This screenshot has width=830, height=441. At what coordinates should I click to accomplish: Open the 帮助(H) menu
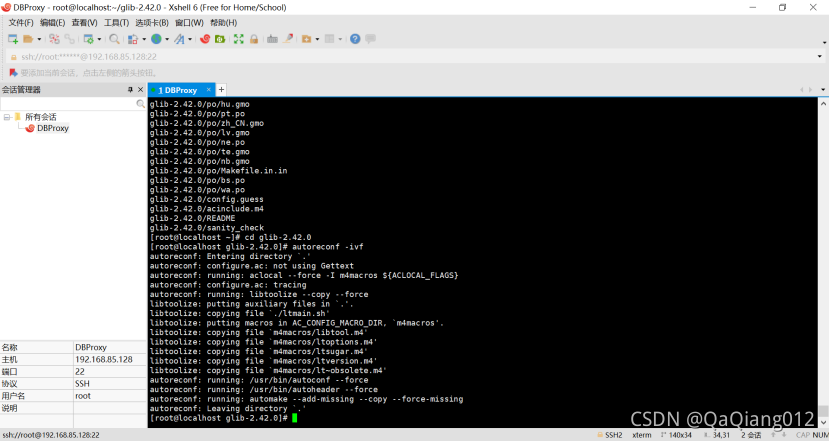[x=224, y=23]
